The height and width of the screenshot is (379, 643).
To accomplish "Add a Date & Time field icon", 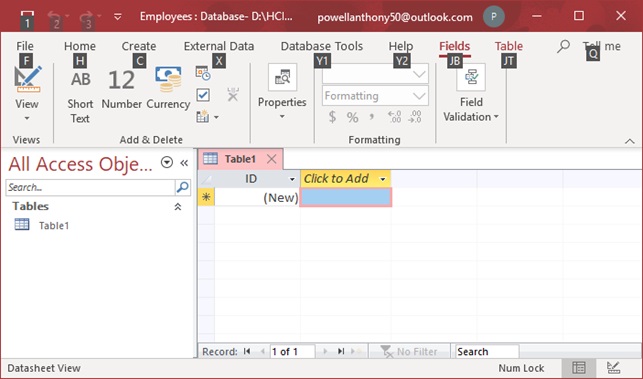I will pos(203,73).
